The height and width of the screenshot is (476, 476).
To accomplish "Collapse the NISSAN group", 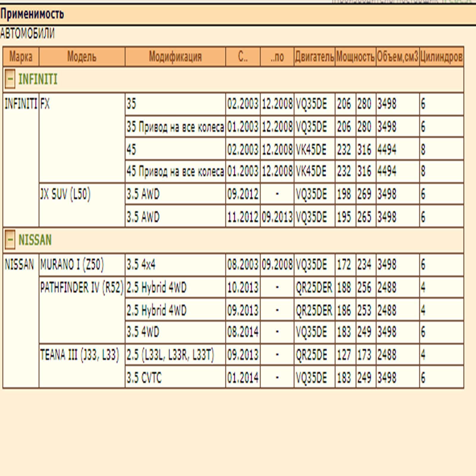I will click(x=10, y=240).
